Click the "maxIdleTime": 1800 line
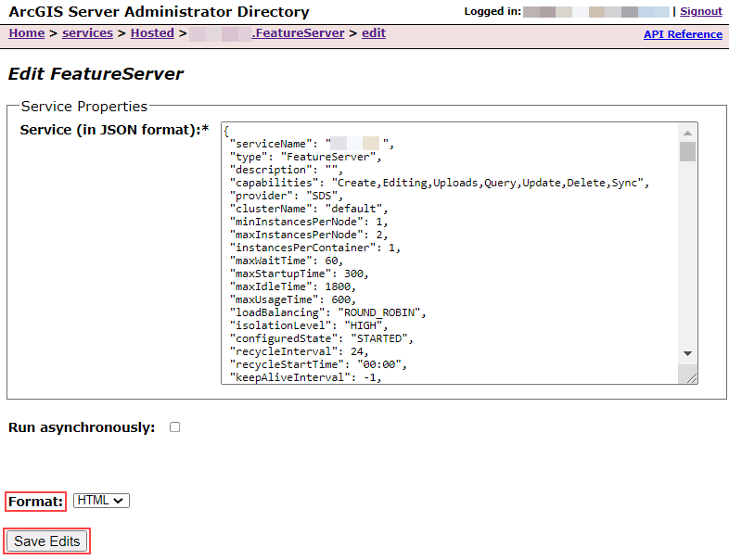Viewport: 729px width, 560px height. point(293,286)
